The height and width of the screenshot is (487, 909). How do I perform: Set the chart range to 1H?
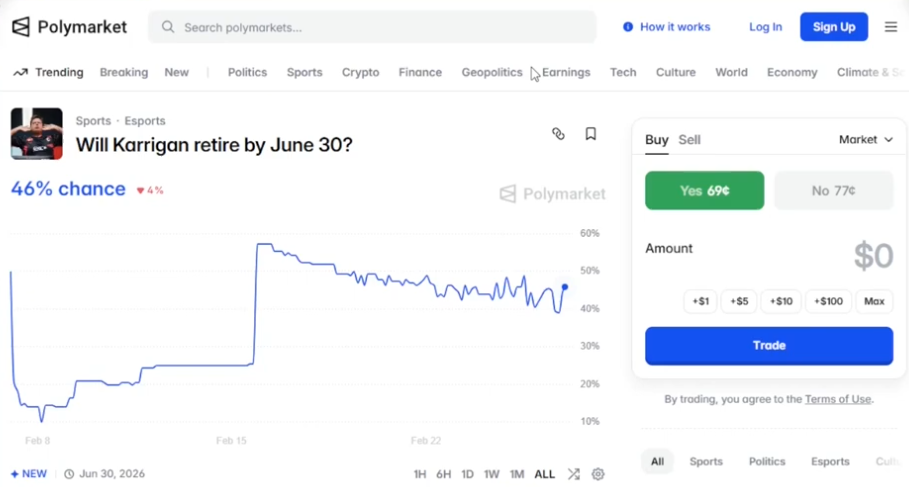[420, 474]
